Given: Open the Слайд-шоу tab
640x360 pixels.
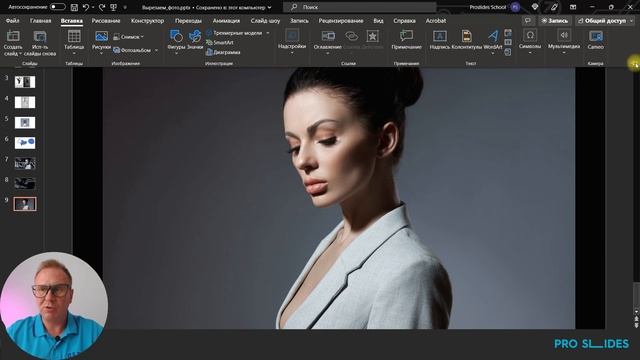Looking at the screenshot, I should point(265,21).
